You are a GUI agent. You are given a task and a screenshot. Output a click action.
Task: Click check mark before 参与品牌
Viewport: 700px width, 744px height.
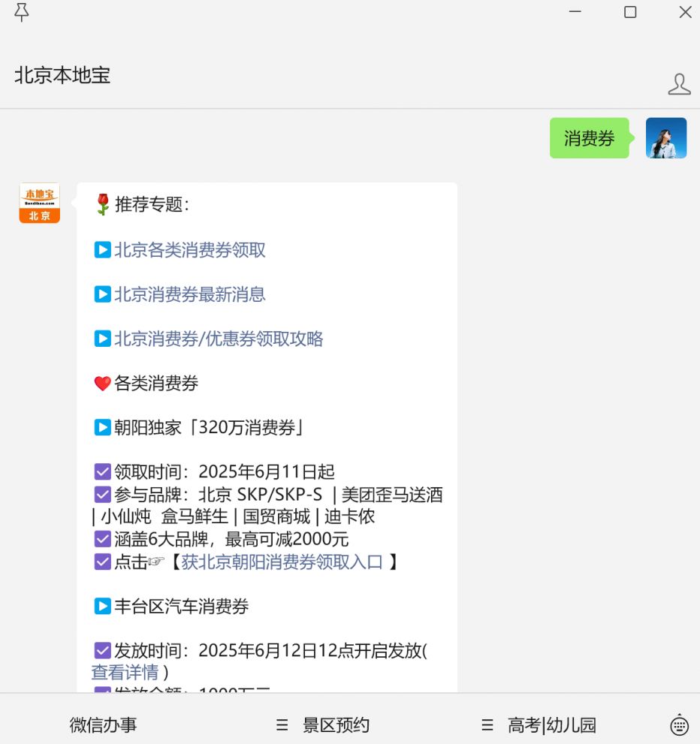tap(102, 495)
